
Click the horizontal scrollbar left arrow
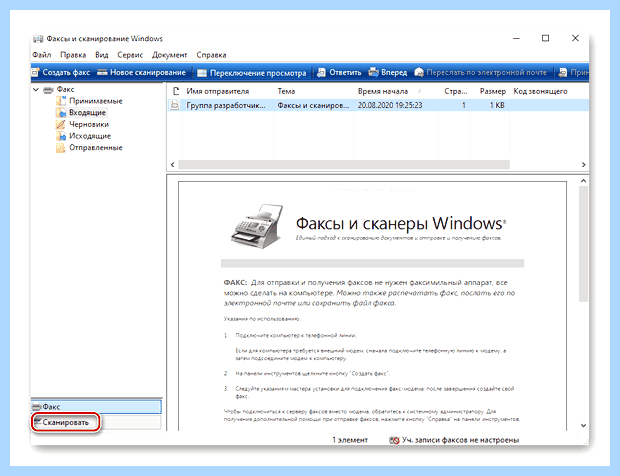pyautogui.click(x=172, y=164)
